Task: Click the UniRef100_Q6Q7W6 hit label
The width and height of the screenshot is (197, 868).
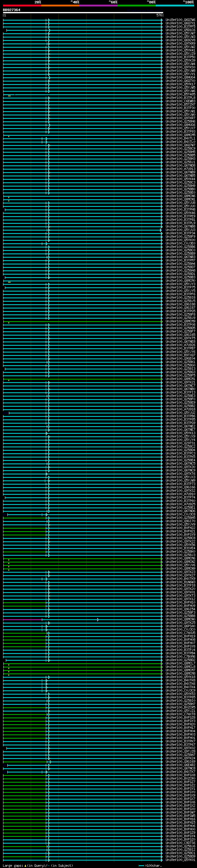Action: pos(180,20)
